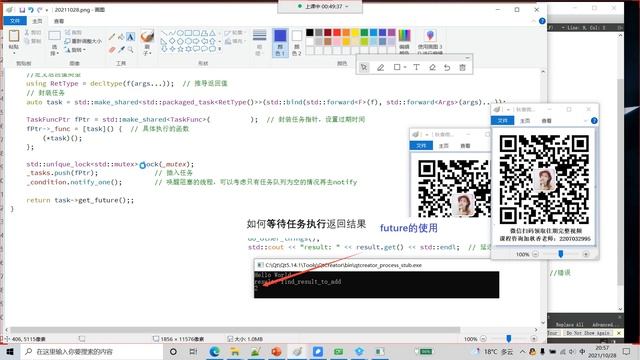This screenshot has height=360, width=640.
Task: Click undo arrow in annotation toolbar
Action: 447,67
